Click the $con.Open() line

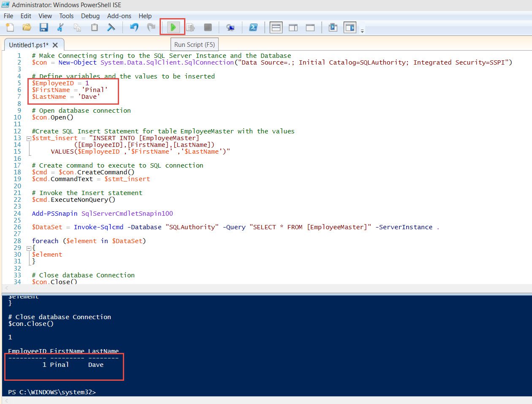point(52,117)
